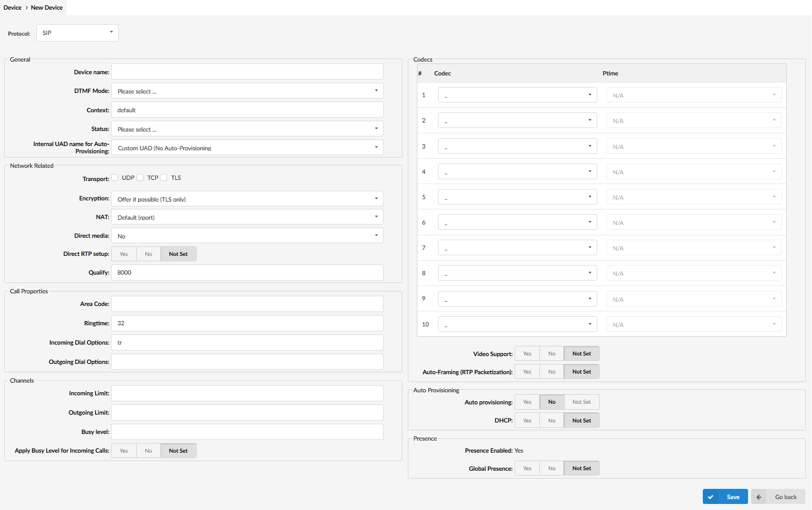Click the Save button
This screenshot has width=812, height=510.
(725, 497)
